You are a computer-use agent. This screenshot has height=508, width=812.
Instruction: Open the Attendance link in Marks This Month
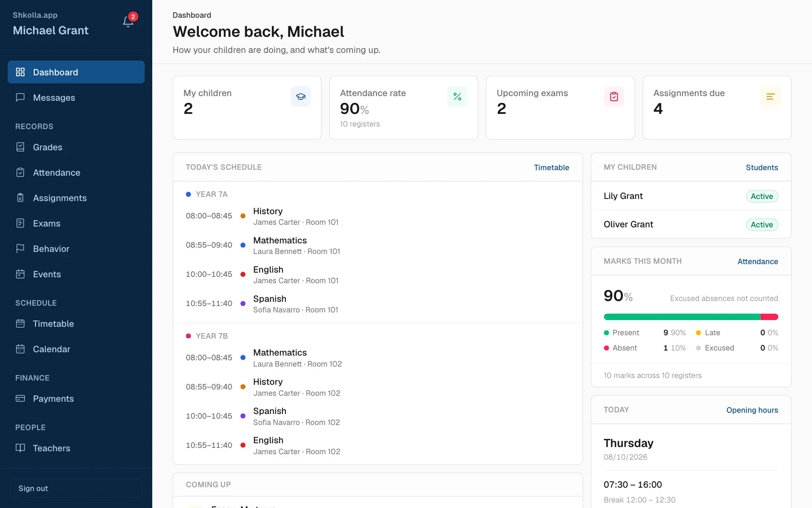click(757, 261)
